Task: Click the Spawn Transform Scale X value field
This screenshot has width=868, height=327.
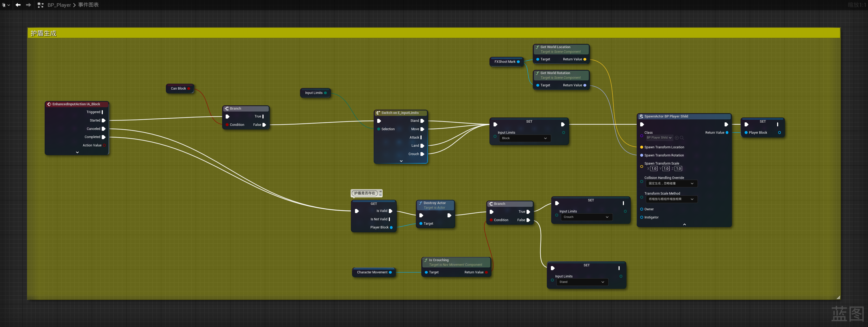Action: tap(654, 169)
